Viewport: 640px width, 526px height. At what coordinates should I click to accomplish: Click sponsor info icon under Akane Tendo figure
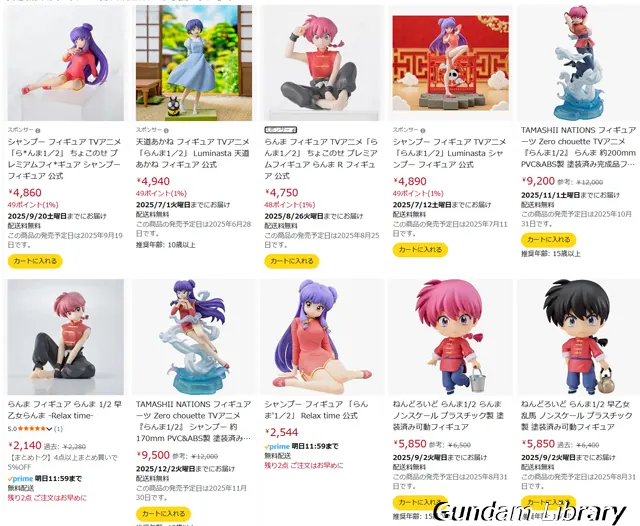coord(166,131)
